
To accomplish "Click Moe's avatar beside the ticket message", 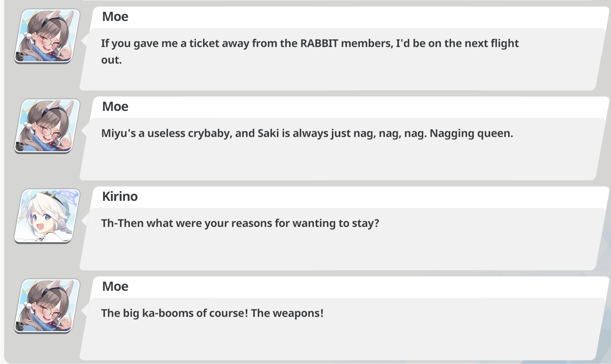I will 47,36.
